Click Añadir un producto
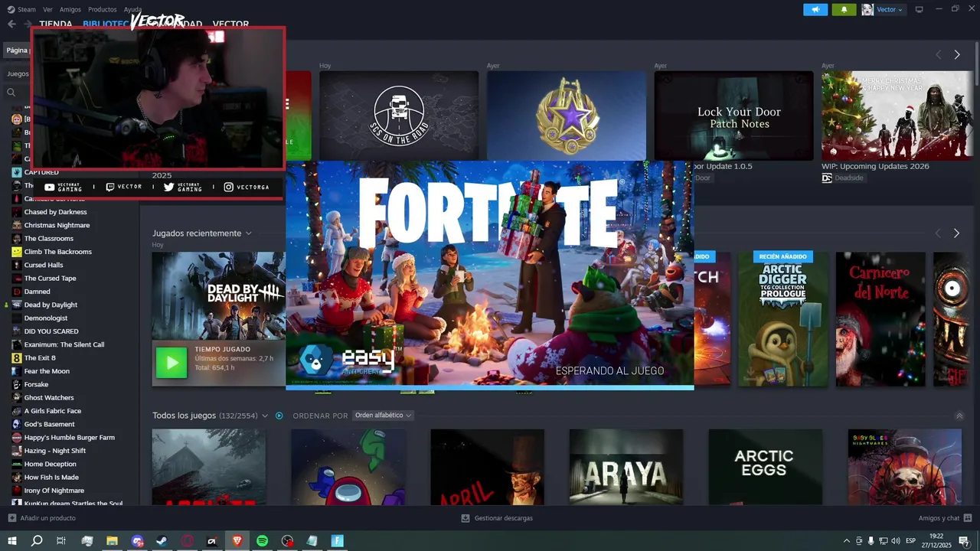 coord(42,518)
